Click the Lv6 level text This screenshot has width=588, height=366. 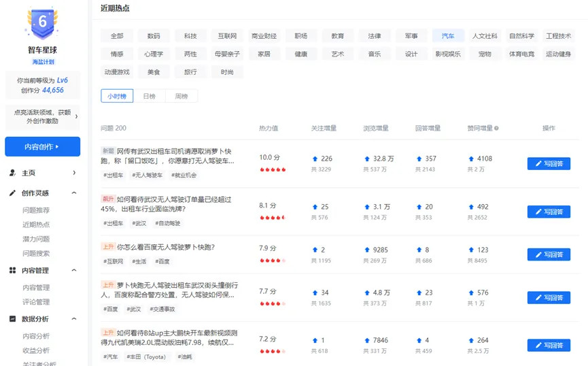(63, 80)
